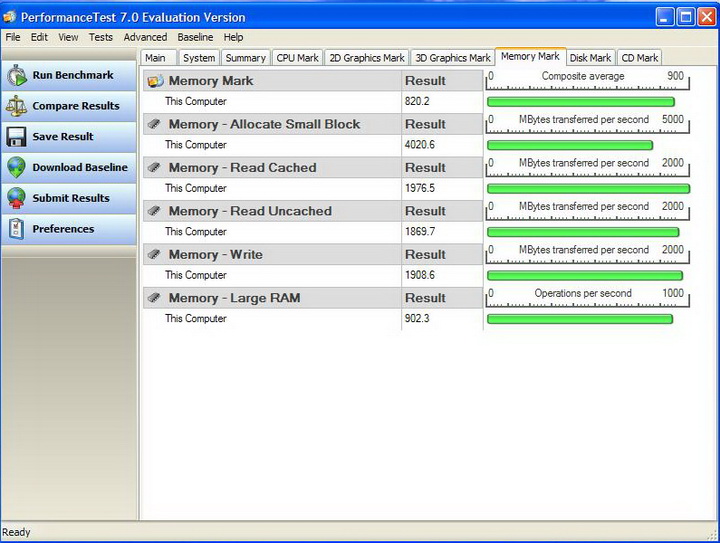Image resolution: width=720 pixels, height=543 pixels.
Task: Click the Read Uncached memory chip icon
Action: pyautogui.click(x=155, y=211)
